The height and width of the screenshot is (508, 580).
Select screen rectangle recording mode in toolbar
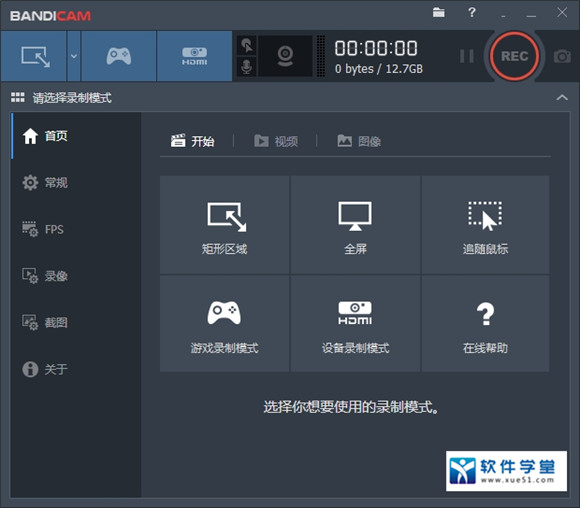coord(34,56)
